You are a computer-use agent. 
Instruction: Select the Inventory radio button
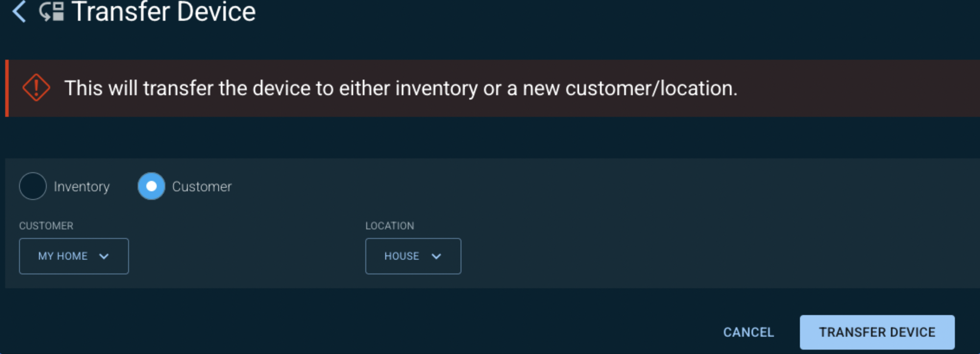point(33,186)
